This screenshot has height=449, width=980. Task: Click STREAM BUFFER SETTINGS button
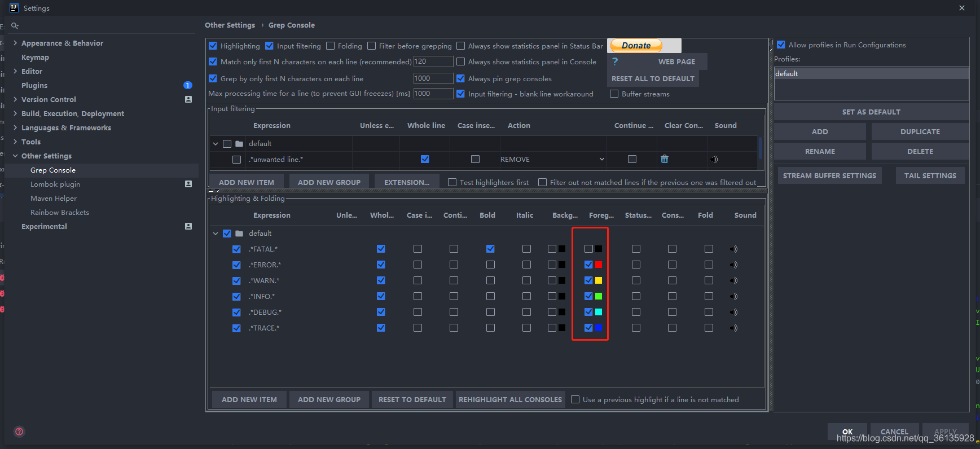click(x=829, y=175)
